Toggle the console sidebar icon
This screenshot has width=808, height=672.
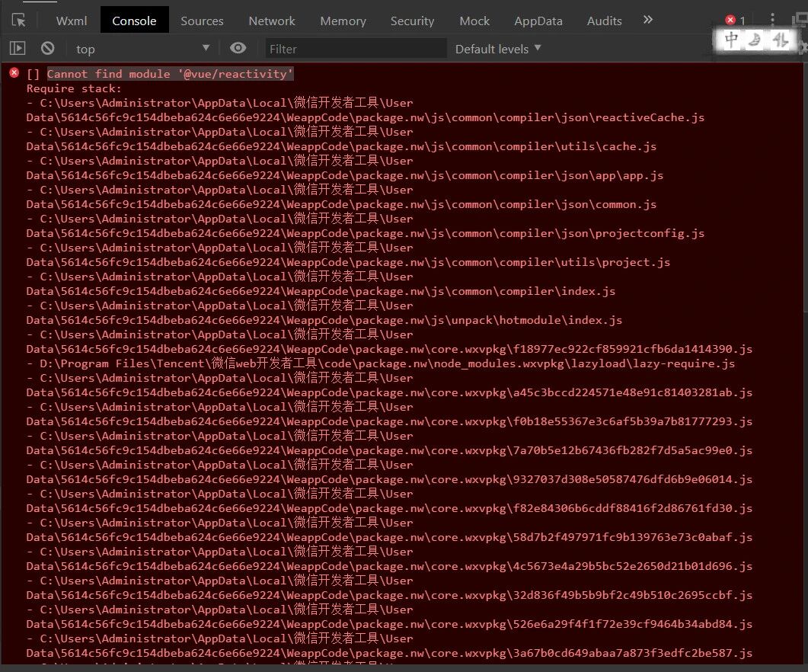click(x=18, y=49)
